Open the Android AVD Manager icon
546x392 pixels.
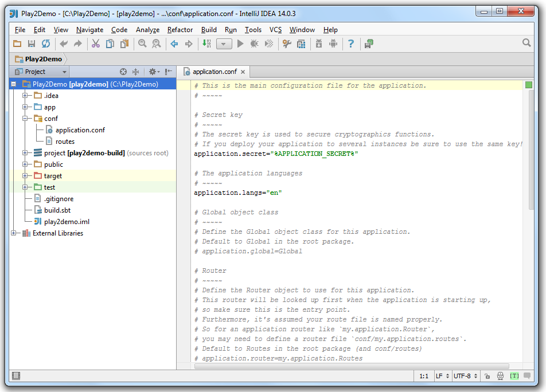click(333, 44)
